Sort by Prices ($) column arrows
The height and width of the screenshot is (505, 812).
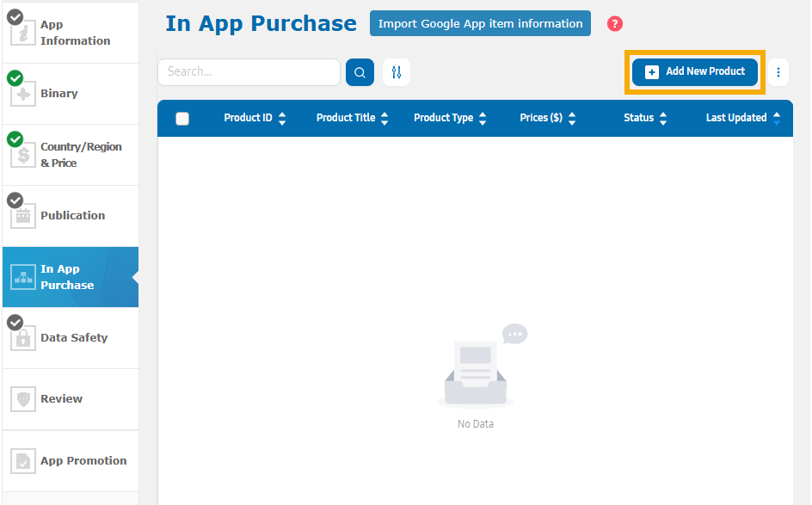point(572,119)
